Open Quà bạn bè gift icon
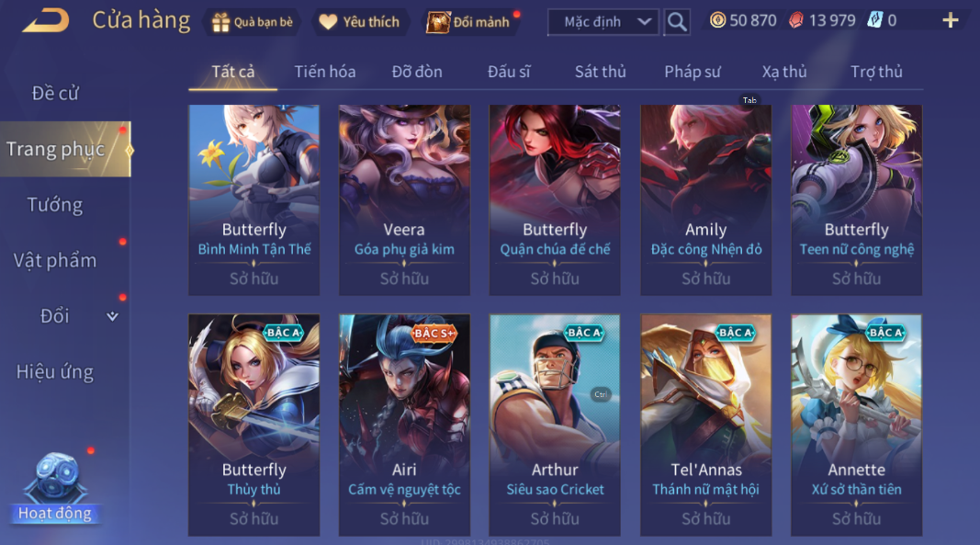 click(252, 22)
